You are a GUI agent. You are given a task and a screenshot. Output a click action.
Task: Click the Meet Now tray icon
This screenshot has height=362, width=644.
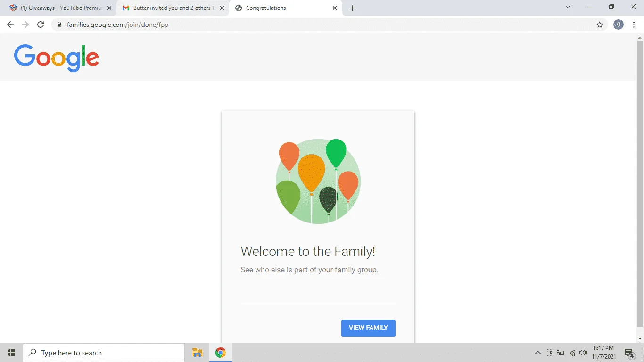coord(549,353)
